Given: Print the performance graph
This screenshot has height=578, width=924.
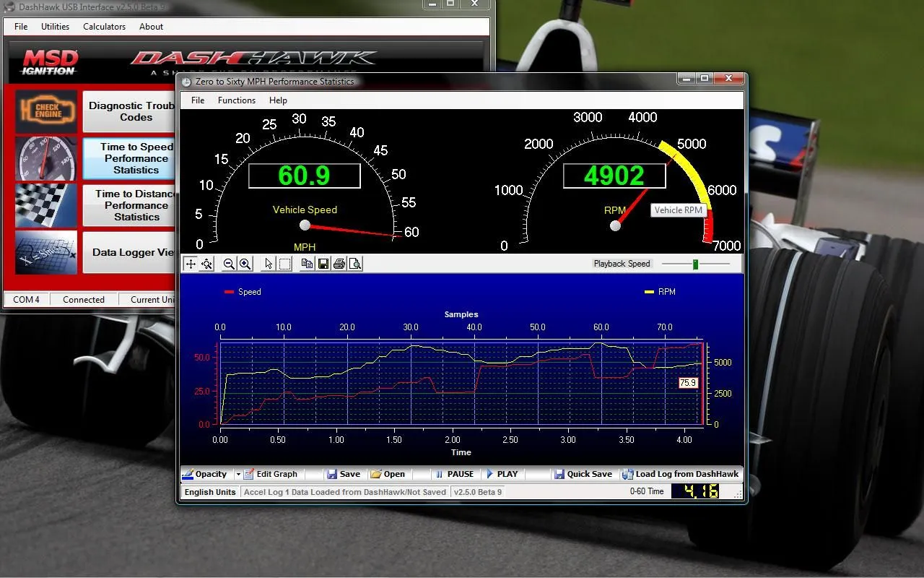Looking at the screenshot, I should 339,264.
